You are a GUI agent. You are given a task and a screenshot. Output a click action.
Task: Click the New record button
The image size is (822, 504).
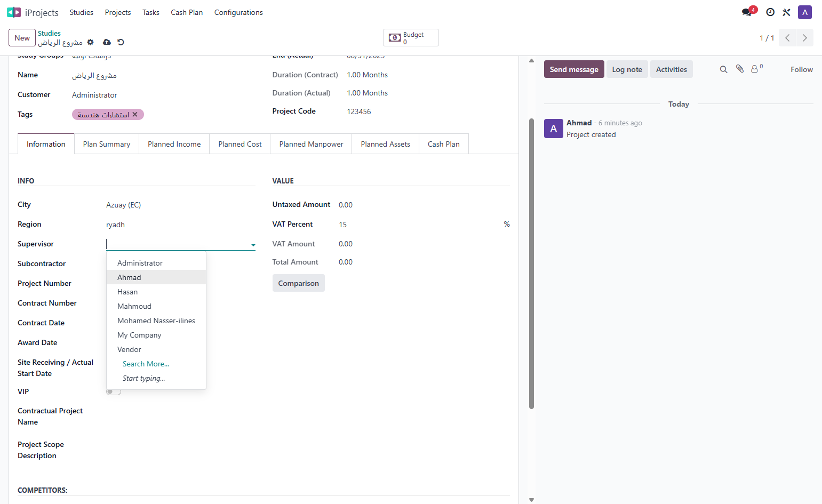pyautogui.click(x=22, y=38)
